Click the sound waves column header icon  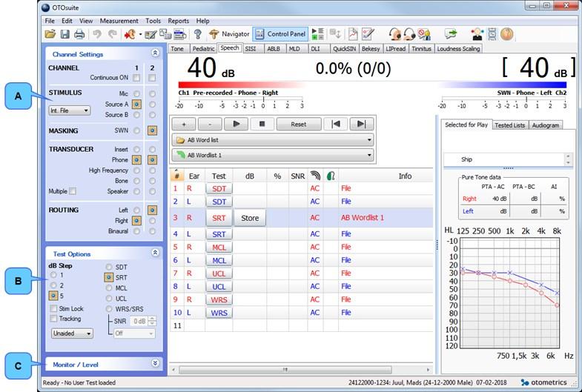point(315,176)
